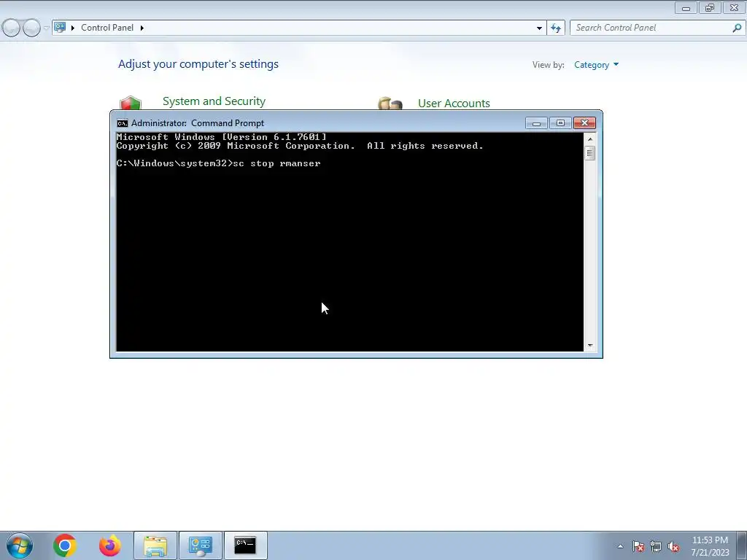Click the Control Panel forward arrow button
Image resolution: width=747 pixels, height=560 pixels.
point(31,28)
